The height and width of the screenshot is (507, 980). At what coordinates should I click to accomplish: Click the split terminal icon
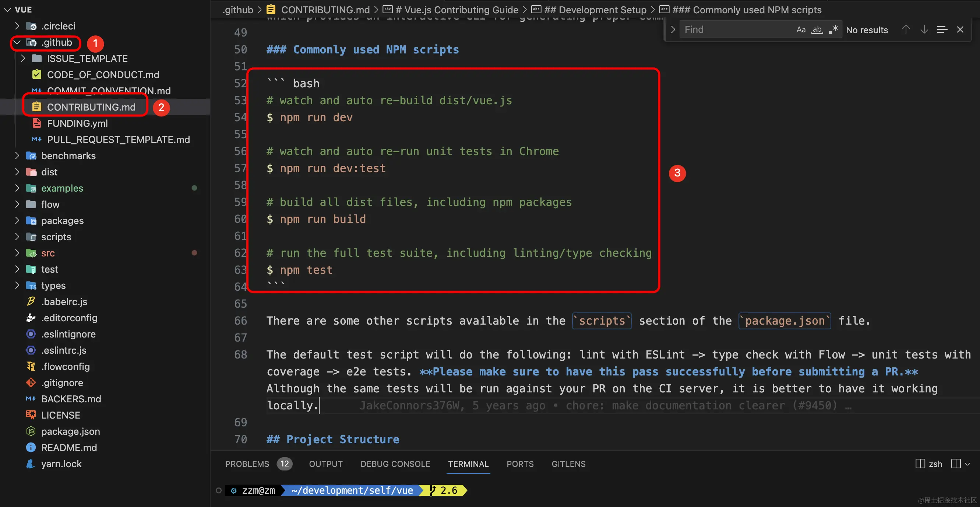point(956,464)
